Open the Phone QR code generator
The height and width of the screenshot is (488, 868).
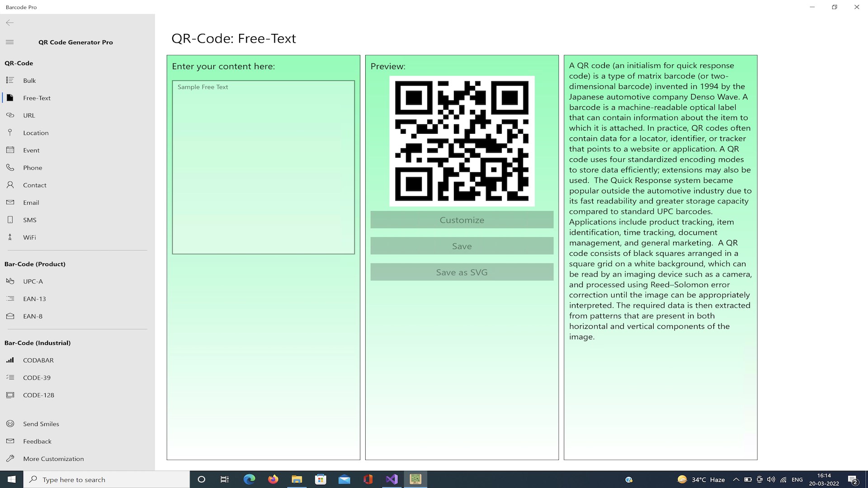(x=32, y=168)
